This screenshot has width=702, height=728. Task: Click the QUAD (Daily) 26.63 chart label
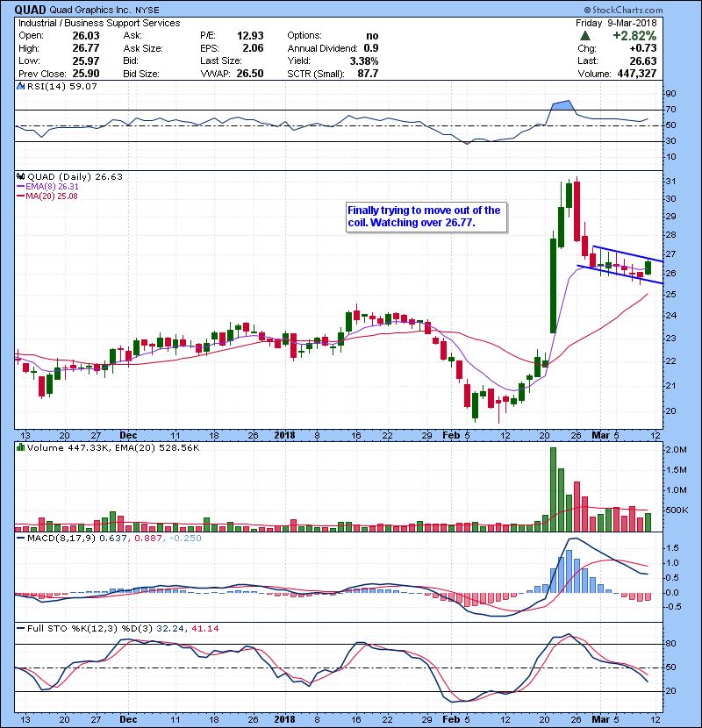[75, 176]
